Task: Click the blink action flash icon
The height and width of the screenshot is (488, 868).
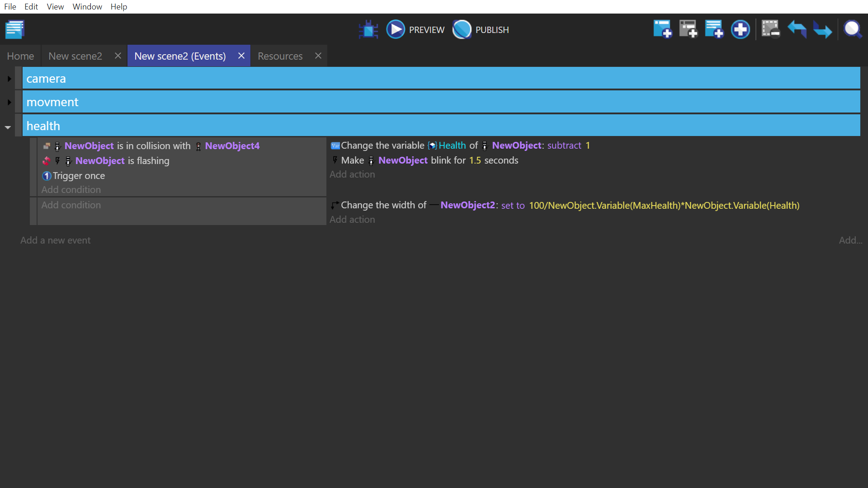Action: click(335, 160)
